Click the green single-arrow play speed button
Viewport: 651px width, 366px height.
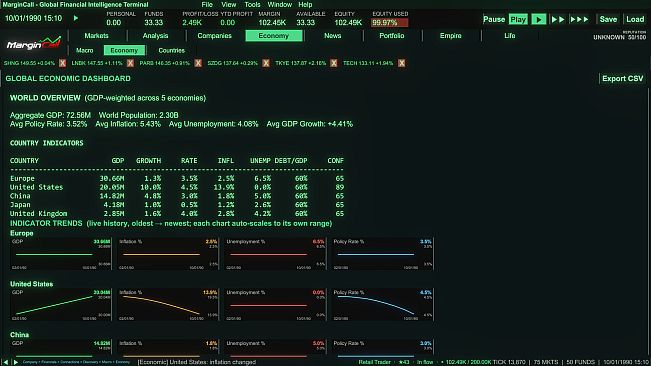coord(538,19)
